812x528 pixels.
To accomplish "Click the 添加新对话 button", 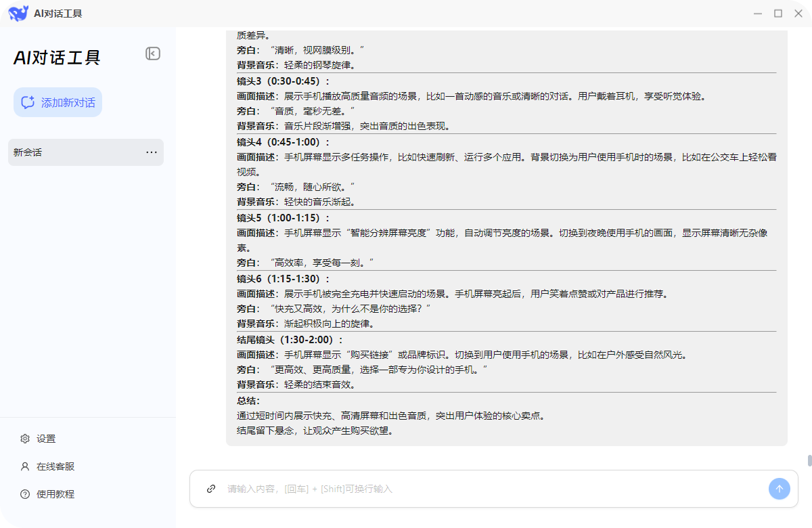I will [58, 102].
